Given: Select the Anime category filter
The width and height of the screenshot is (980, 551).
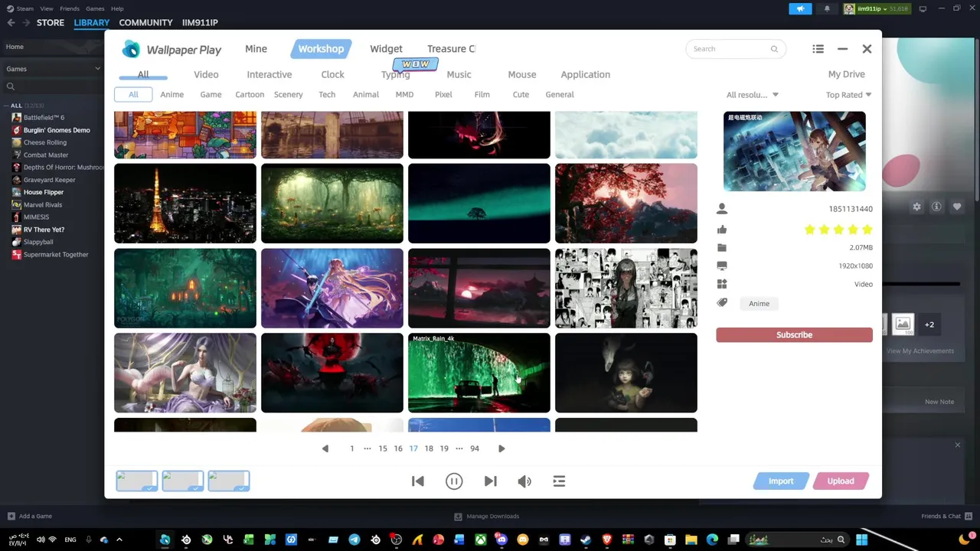Looking at the screenshot, I should point(171,94).
